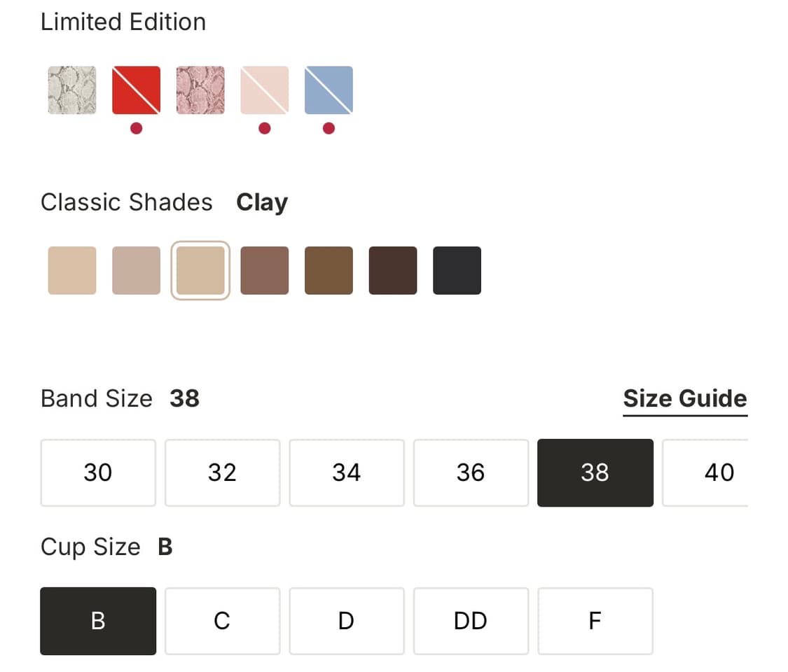Choose the mauve brown classic shade
The height and width of the screenshot is (672, 788).
click(x=265, y=270)
